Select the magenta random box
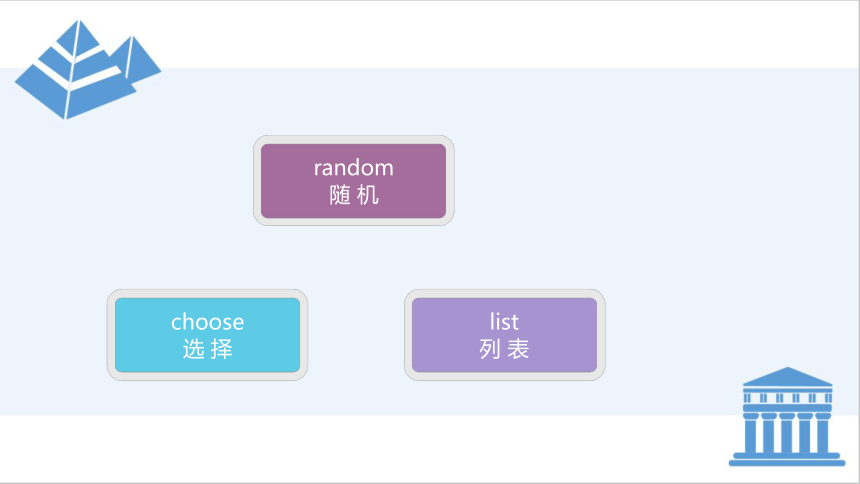The image size is (860, 484). (354, 181)
